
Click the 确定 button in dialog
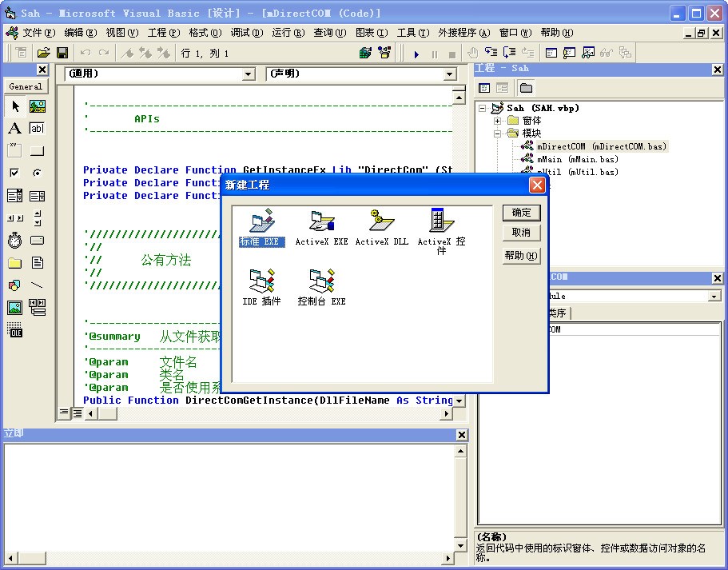(x=522, y=213)
